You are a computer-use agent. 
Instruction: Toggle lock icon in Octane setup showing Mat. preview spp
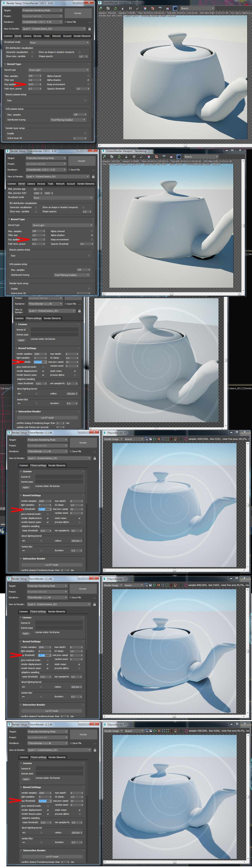tap(93, 176)
